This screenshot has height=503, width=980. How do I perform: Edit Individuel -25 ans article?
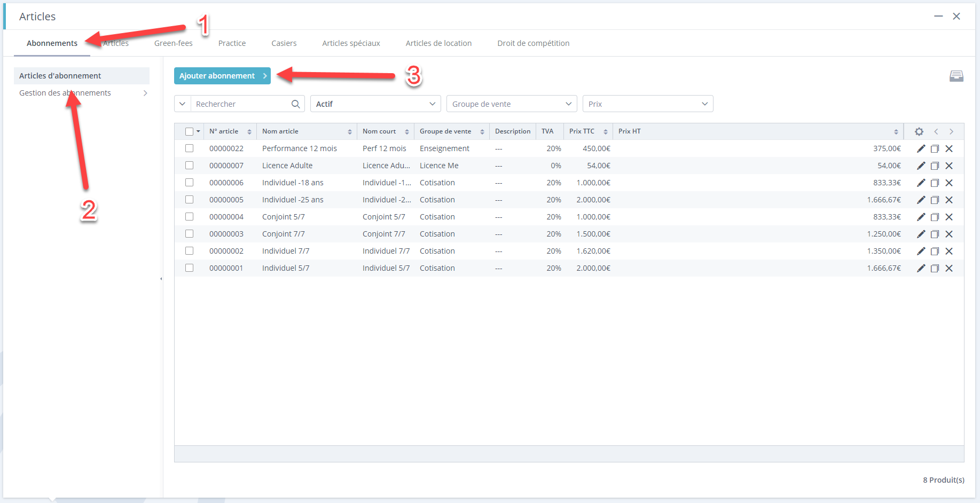(x=921, y=200)
